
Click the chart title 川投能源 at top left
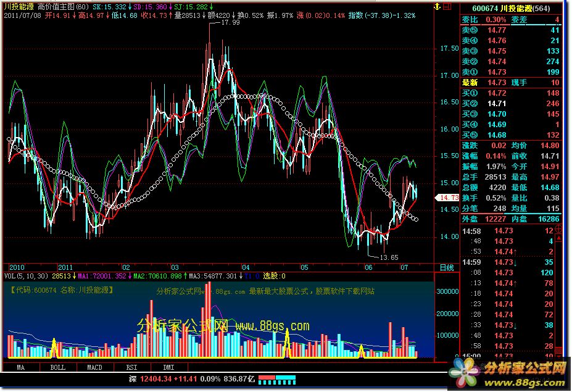19,7
